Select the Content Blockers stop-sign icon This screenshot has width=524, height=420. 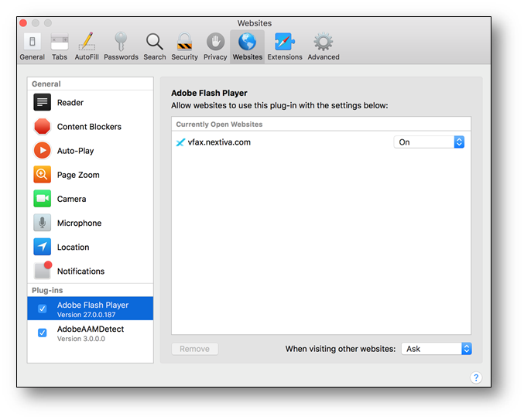point(42,127)
